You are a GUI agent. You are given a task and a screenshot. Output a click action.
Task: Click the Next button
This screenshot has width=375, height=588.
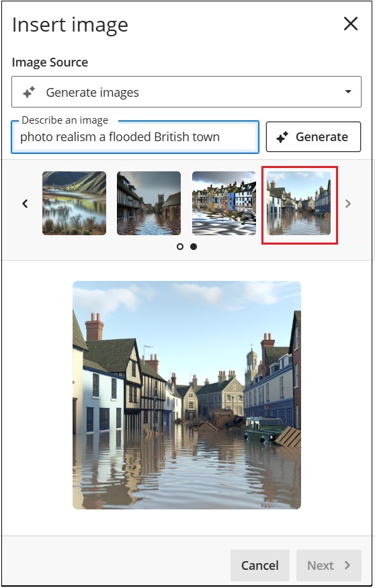[x=329, y=565]
